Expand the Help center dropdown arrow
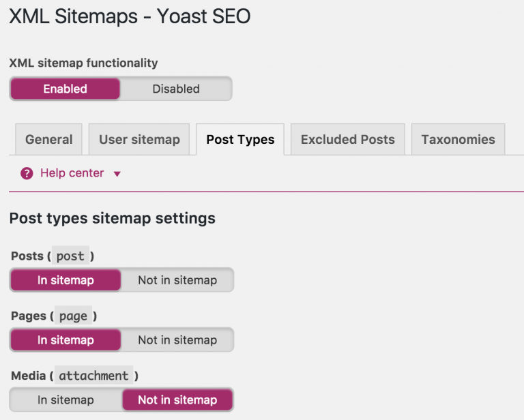This screenshot has width=524, height=420. pyautogui.click(x=117, y=175)
